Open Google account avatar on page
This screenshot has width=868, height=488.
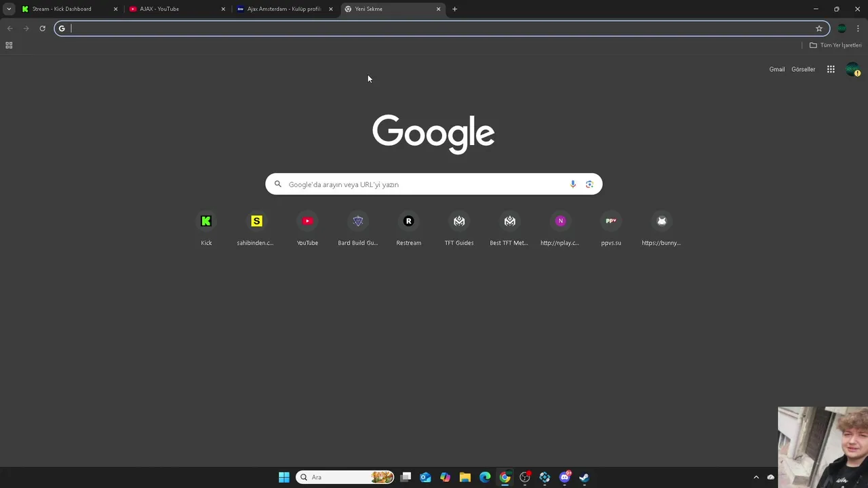pos(852,69)
